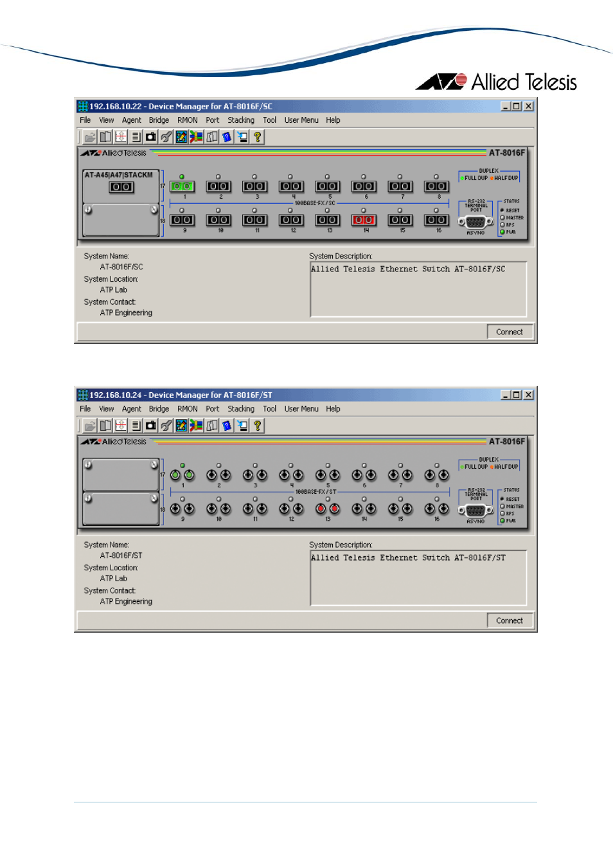Image resolution: width=613 pixels, height=868 pixels.
Task: Click HALF DUP legend on AT-8016F/ST
Action: point(504,467)
